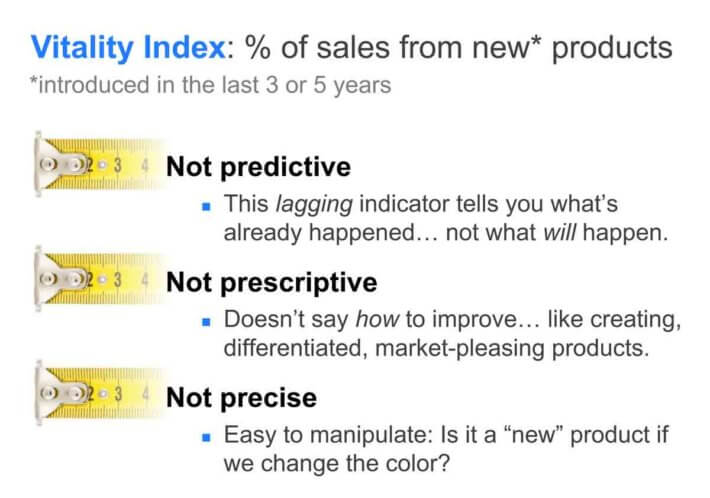Viewport: 710px width, 498px height.
Task: Click the 'Not prescriptive' heading
Action: coord(272,283)
